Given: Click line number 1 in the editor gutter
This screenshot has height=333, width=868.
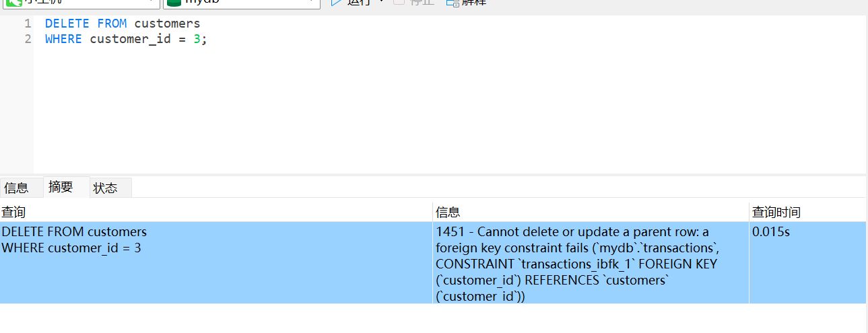Looking at the screenshot, I should pyautogui.click(x=28, y=24).
